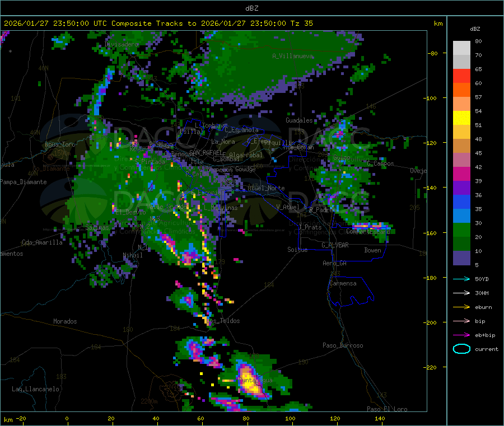This screenshot has height=426, width=504.
Task: Click the 'A_Villanueva' map label
Action: coord(292,56)
